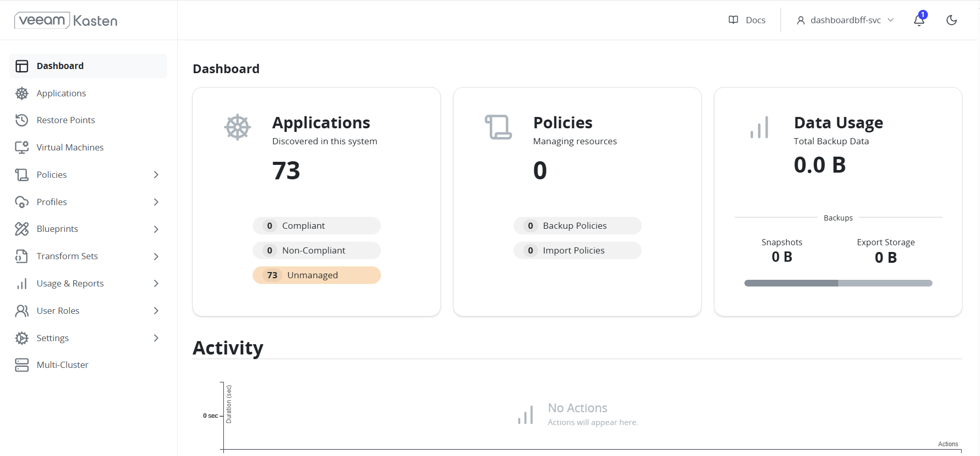
Task: Click the Blueprints sidebar icon
Action: [x=22, y=229]
